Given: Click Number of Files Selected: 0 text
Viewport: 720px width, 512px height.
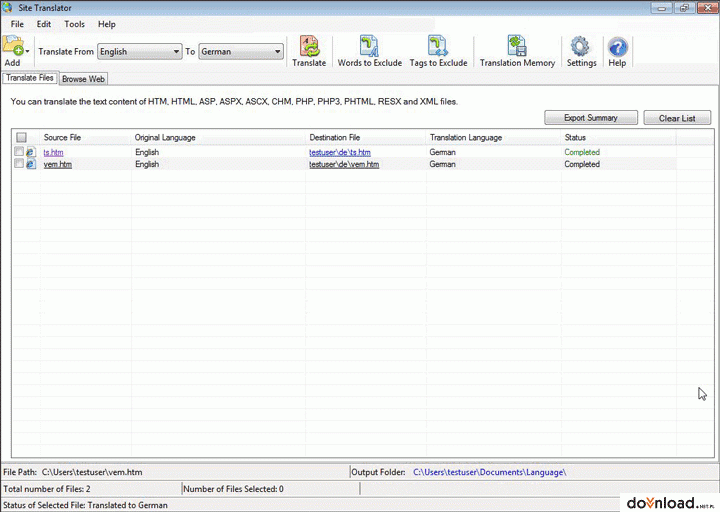Looking at the screenshot, I should (x=233, y=489).
